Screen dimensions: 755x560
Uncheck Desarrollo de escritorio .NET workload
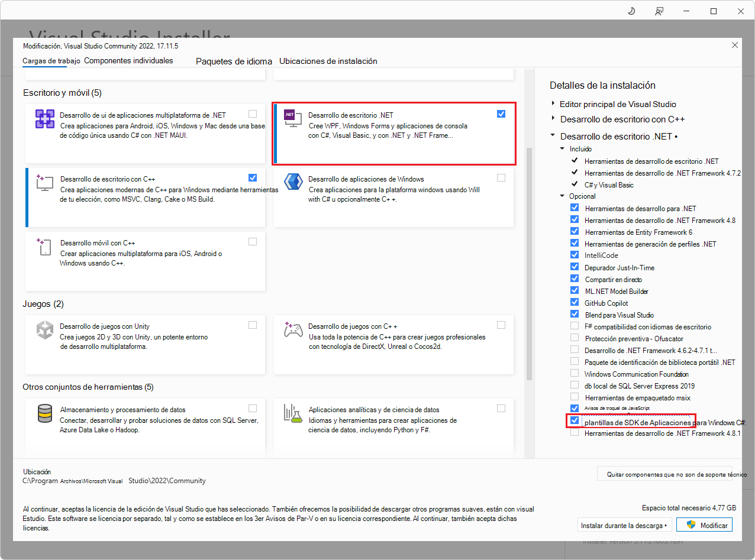502,114
